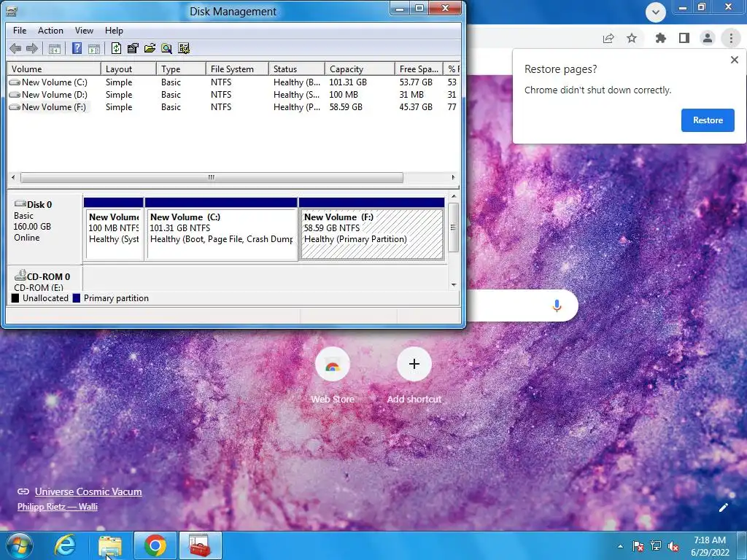Click the customize page pencil icon
This screenshot has width=747, height=560.
(x=723, y=507)
